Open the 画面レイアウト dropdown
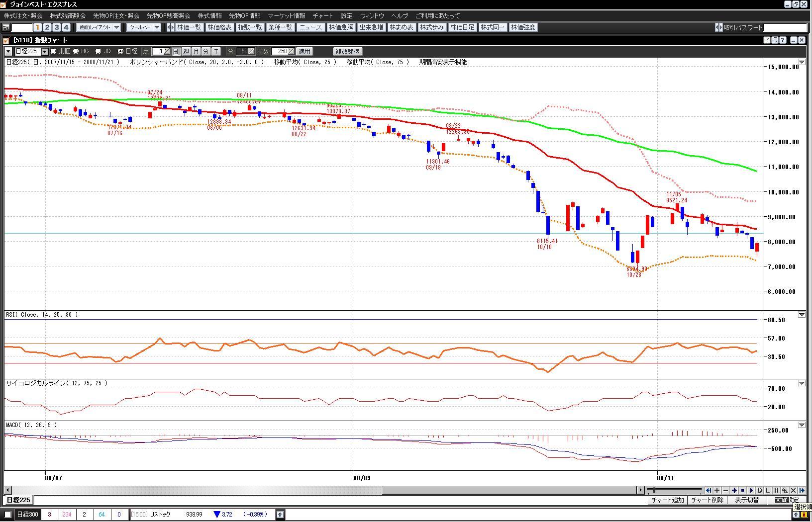Image resolution: width=812 pixels, height=522 pixels. pos(99,27)
